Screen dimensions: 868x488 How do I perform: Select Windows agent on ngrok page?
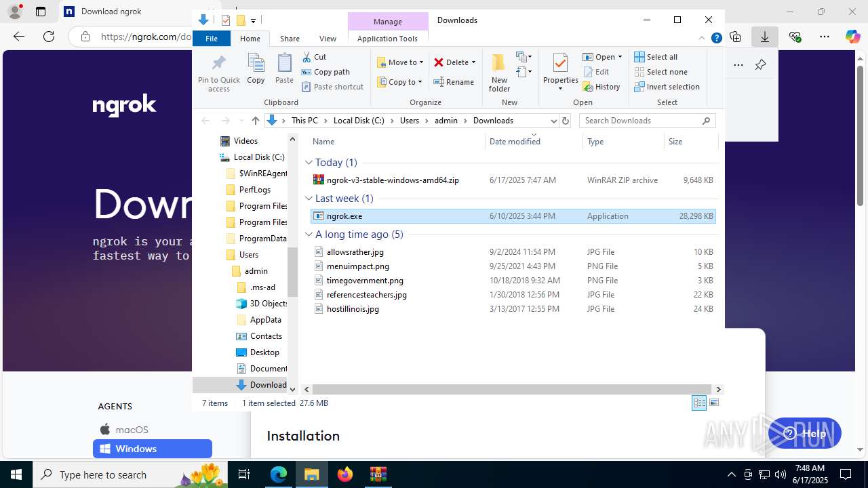pyautogui.click(x=153, y=449)
